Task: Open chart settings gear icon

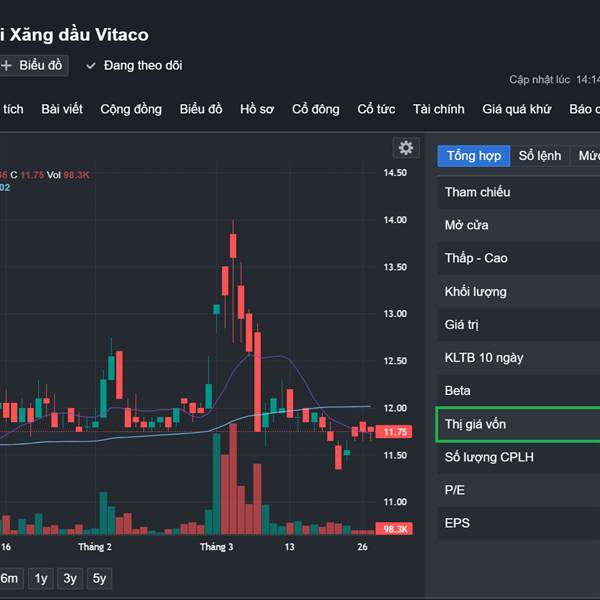Action: [x=405, y=148]
